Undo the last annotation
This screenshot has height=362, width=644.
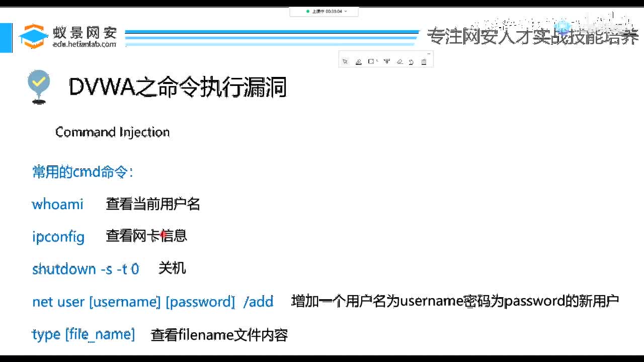[412, 61]
